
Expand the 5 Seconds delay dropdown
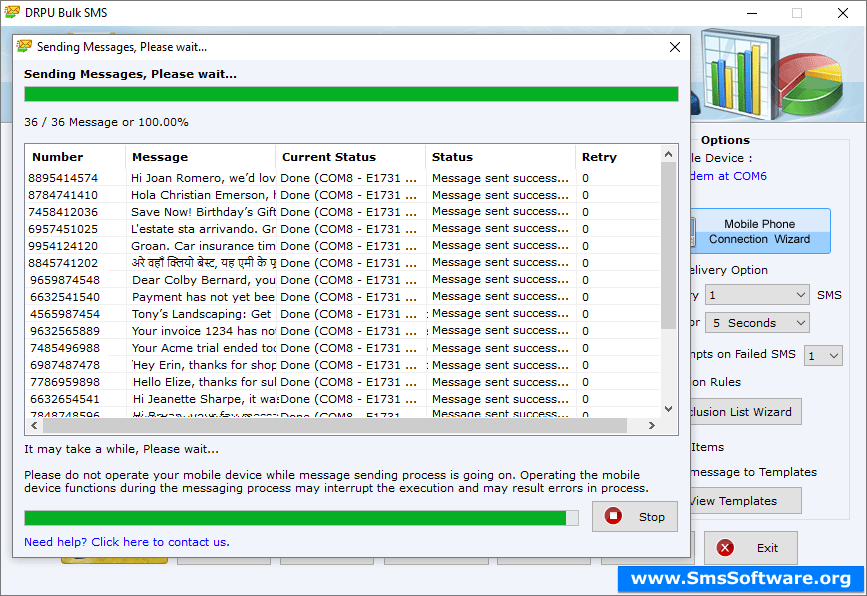coord(757,323)
